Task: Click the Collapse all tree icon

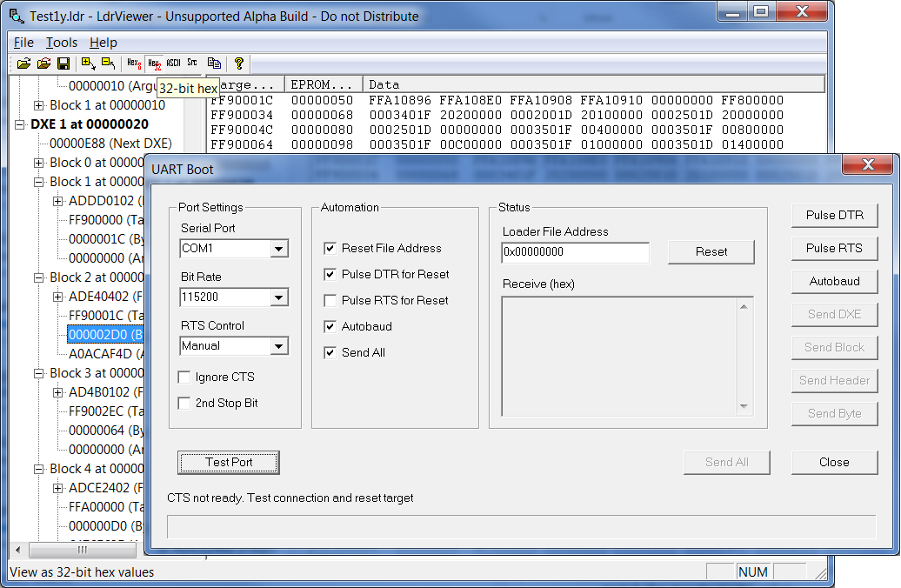Action: tap(108, 63)
